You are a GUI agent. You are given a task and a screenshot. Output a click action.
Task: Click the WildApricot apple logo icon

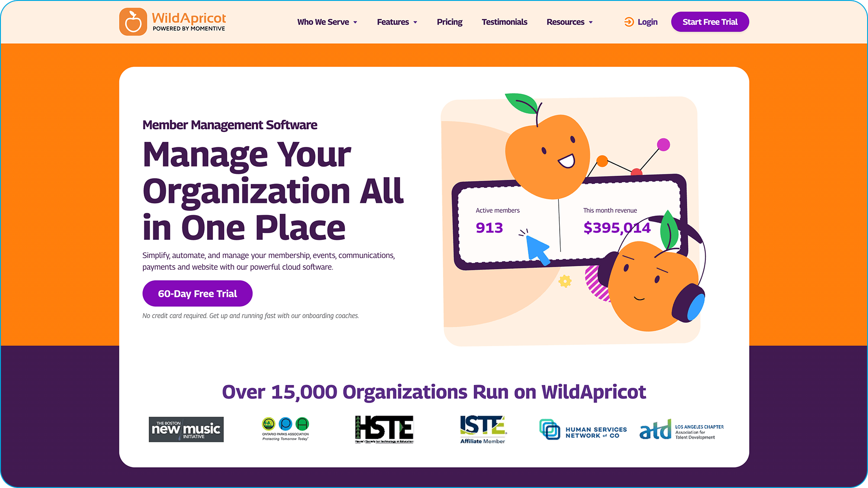coord(133,22)
